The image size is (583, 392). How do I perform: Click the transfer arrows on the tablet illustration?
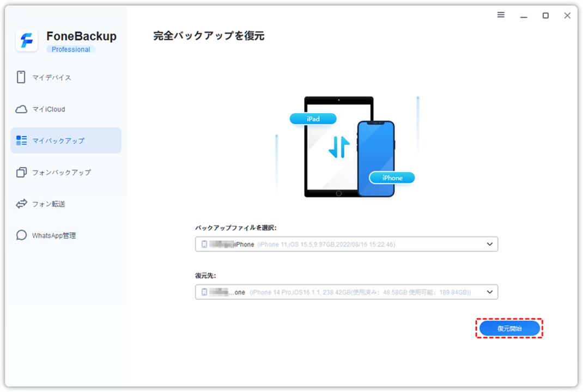pyautogui.click(x=339, y=146)
